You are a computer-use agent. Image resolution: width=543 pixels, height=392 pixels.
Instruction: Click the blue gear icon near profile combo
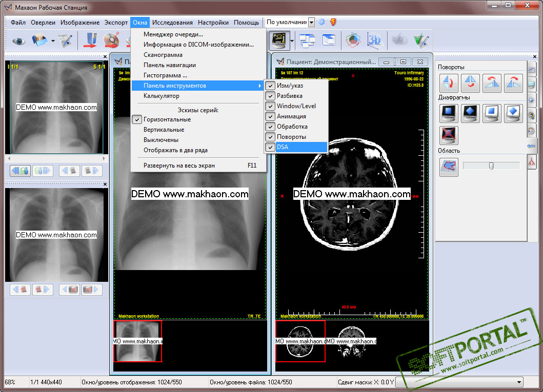pyautogui.click(x=321, y=22)
